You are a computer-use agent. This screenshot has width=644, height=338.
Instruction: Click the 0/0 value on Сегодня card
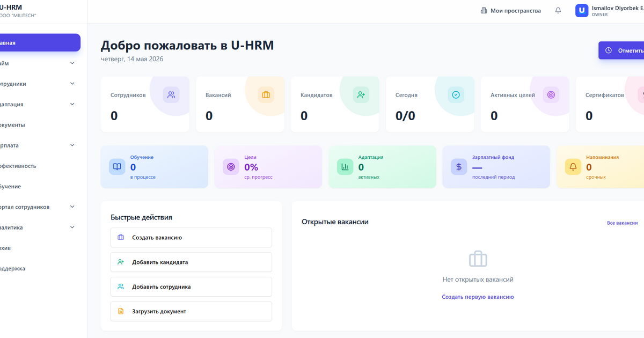coord(405,115)
